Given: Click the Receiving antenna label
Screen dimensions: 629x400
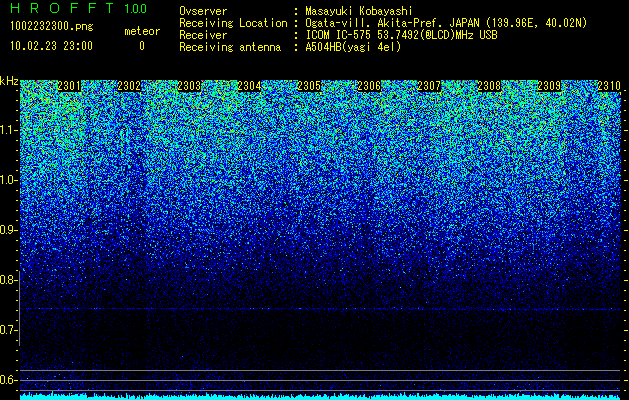Looking at the screenshot, I should pos(230,47).
